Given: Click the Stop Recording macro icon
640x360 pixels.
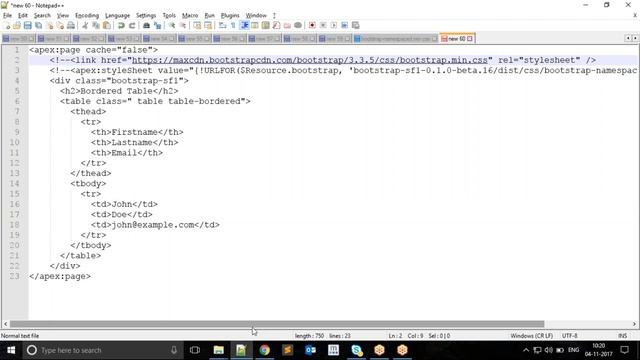Looking at the screenshot, I should coord(323,25).
